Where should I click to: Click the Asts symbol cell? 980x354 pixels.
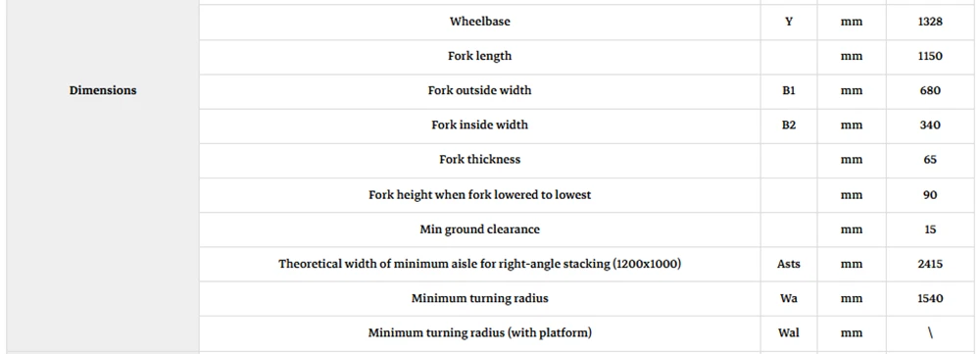point(789,264)
